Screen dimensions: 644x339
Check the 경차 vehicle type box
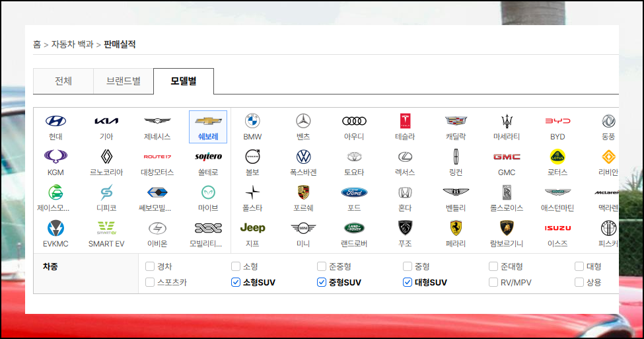point(150,266)
